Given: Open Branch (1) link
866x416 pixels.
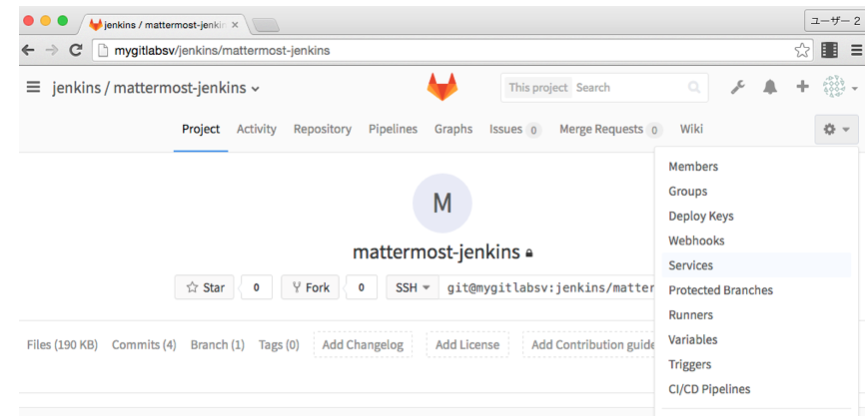Looking at the screenshot, I should [218, 345].
